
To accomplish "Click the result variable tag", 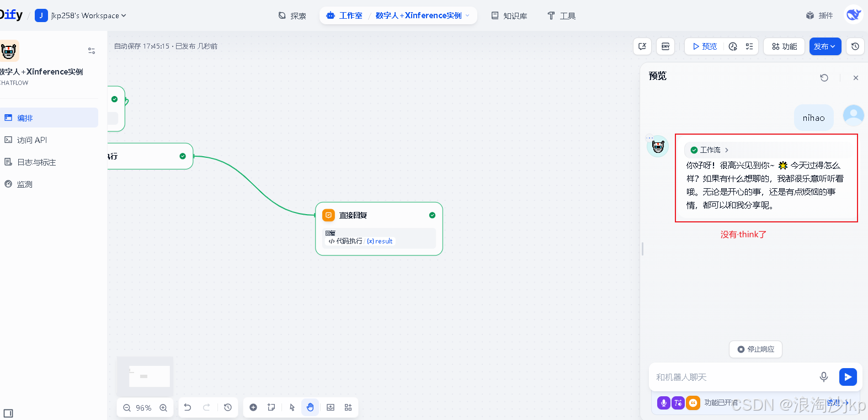I will [x=380, y=241].
